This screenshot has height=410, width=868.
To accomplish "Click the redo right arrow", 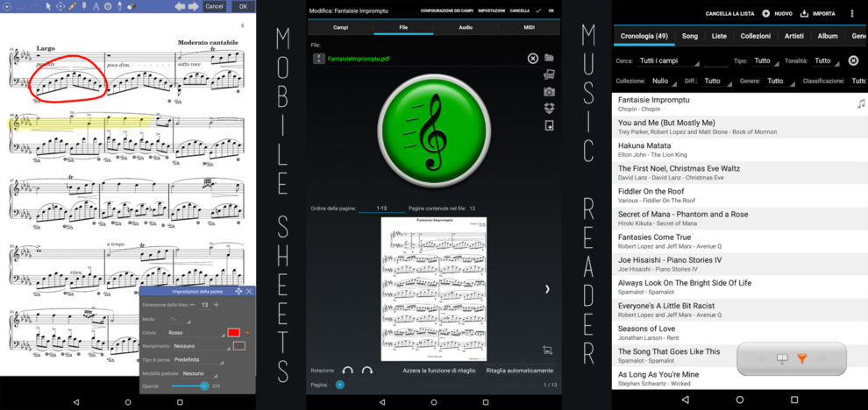I will click(193, 7).
